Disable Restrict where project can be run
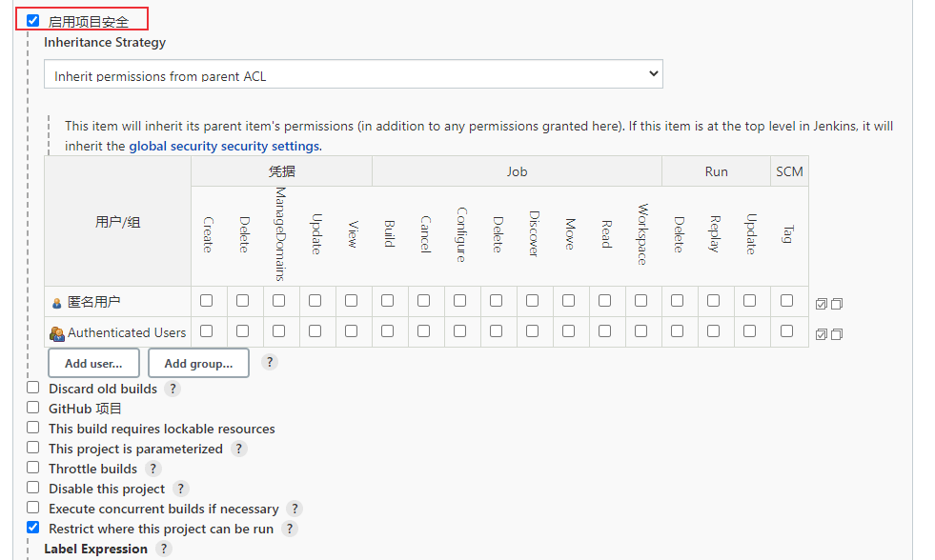 (x=33, y=528)
